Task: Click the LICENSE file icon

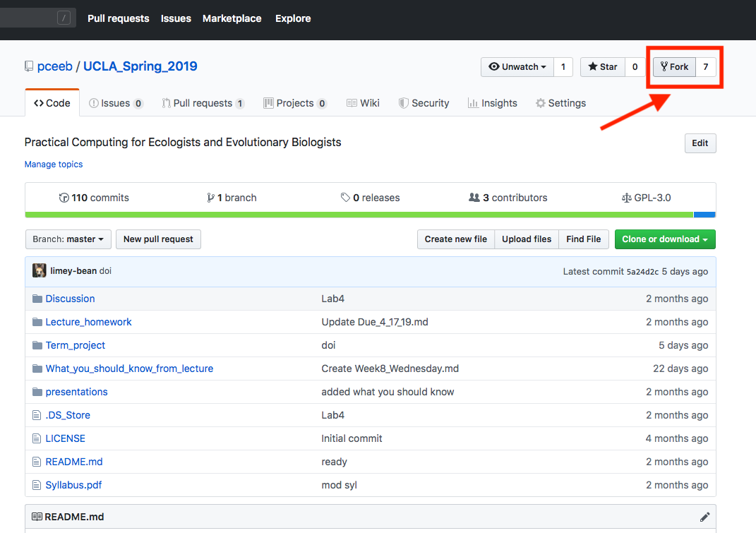Action: click(x=37, y=438)
